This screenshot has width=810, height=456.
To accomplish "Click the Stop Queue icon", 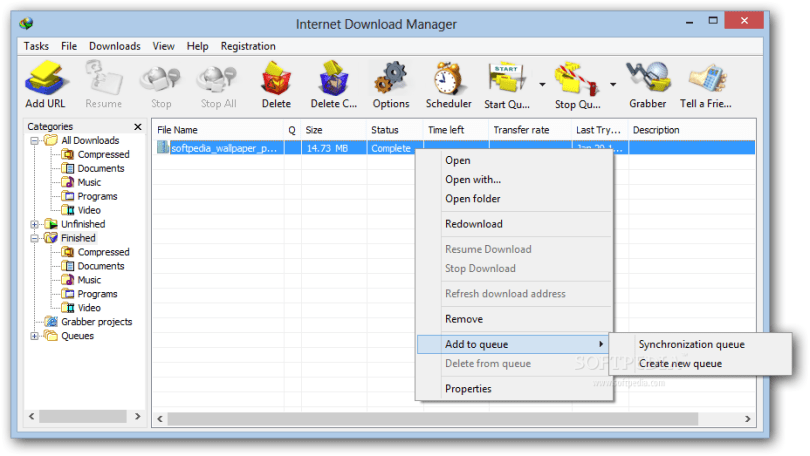I will point(577,78).
